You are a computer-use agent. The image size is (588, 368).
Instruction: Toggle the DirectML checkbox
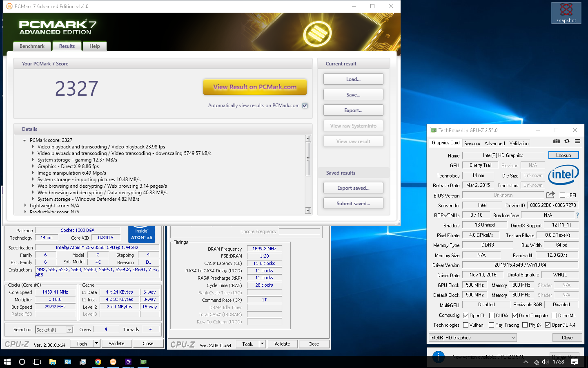(x=554, y=315)
